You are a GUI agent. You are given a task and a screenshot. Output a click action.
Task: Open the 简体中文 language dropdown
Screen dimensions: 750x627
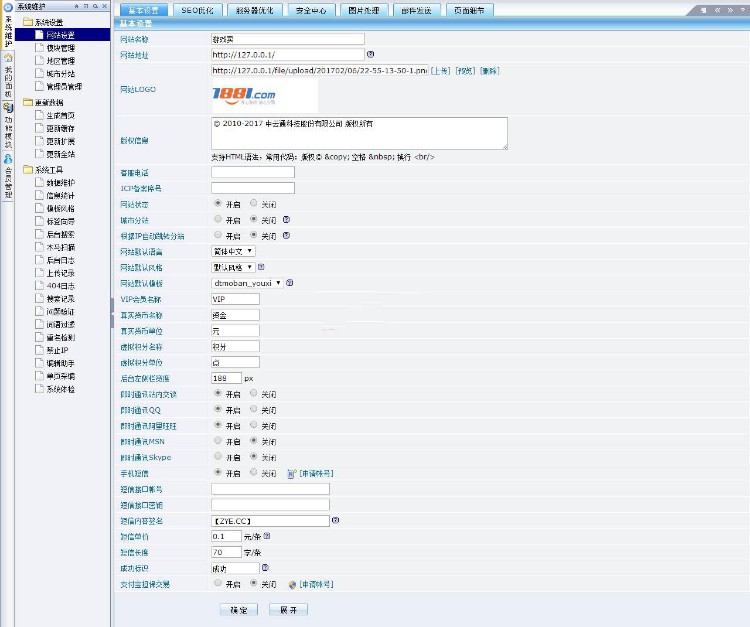[233, 251]
